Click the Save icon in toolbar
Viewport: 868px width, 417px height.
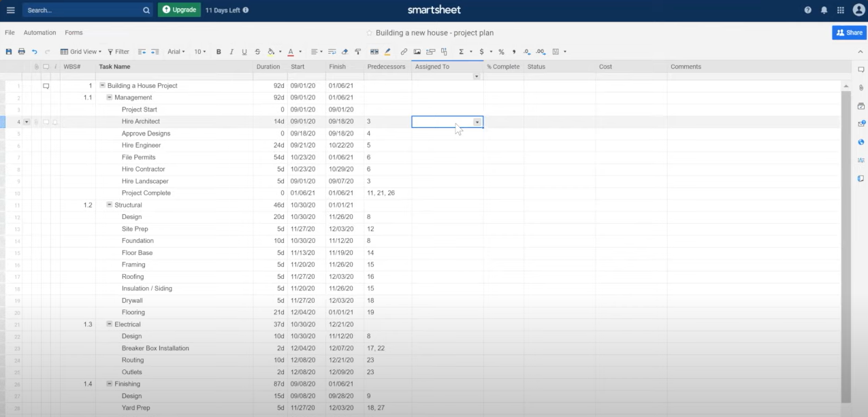click(9, 52)
